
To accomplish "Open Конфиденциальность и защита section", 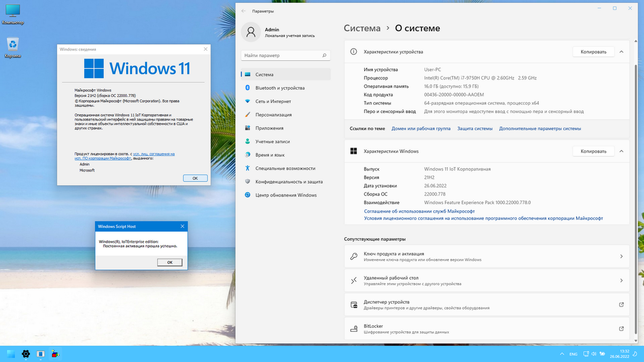I will [286, 182].
